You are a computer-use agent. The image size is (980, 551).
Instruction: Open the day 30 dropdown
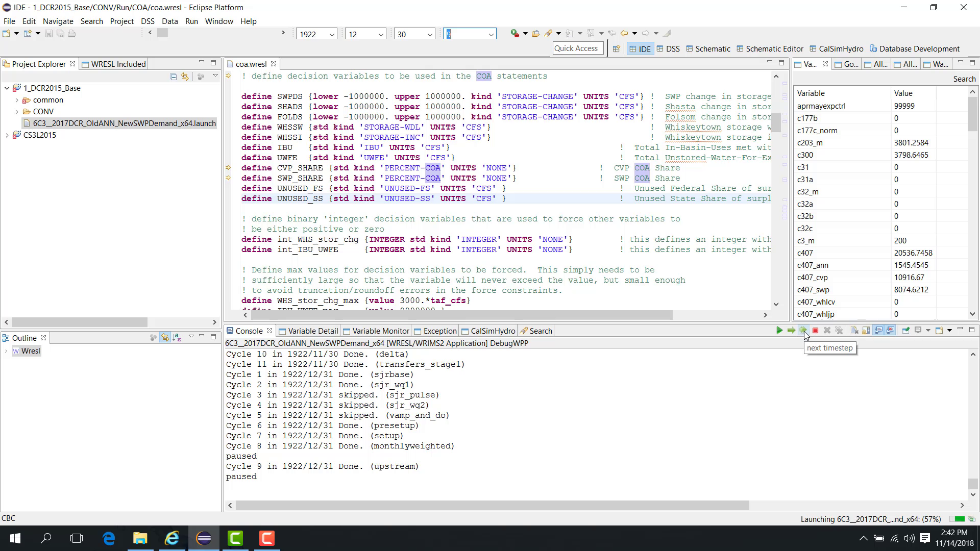(x=430, y=34)
